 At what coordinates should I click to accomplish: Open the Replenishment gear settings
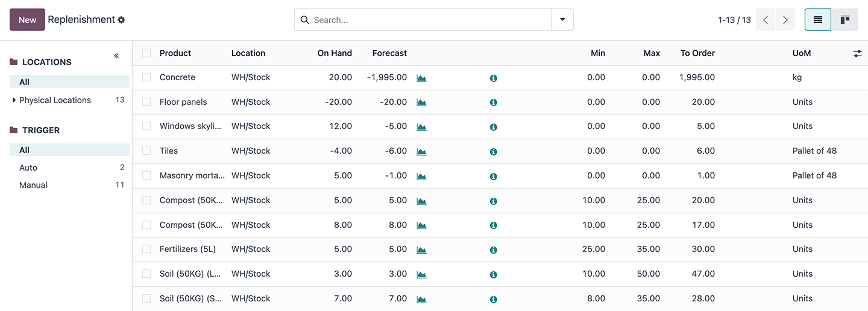tap(121, 20)
